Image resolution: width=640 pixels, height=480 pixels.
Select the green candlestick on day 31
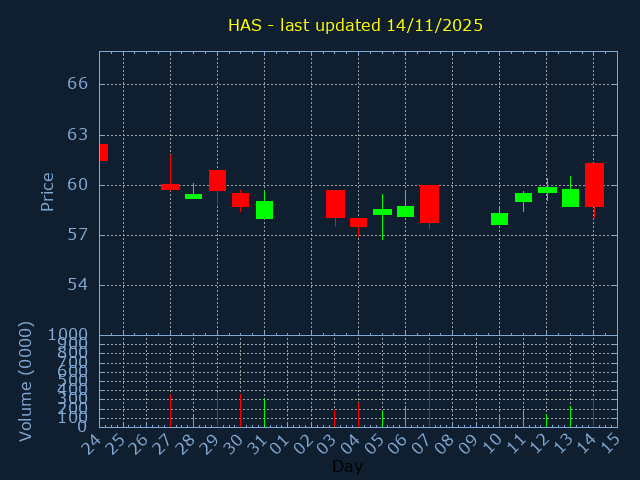pyautogui.click(x=264, y=210)
